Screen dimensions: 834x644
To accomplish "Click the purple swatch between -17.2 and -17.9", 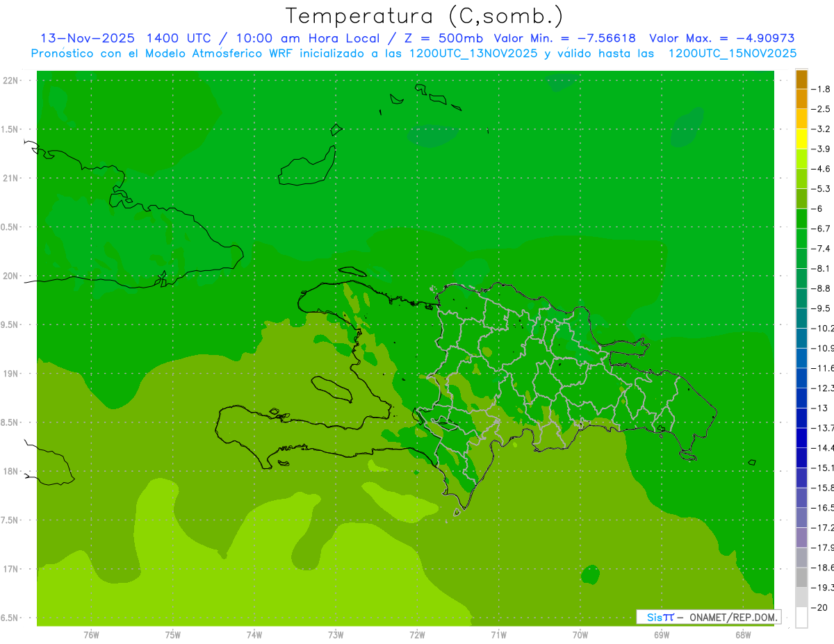I will pyautogui.click(x=801, y=538).
